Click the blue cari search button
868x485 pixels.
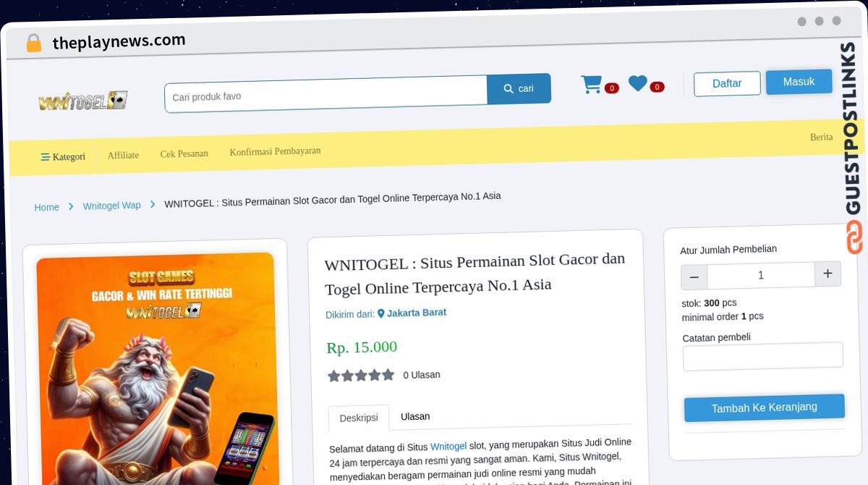(x=519, y=88)
